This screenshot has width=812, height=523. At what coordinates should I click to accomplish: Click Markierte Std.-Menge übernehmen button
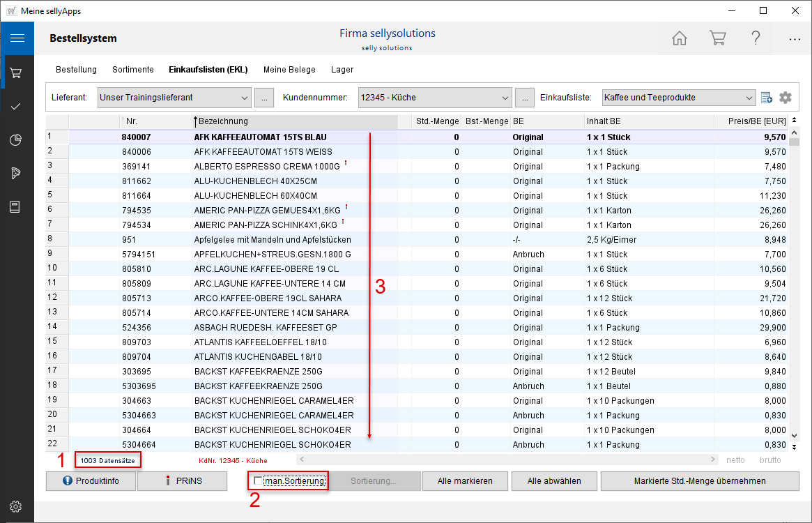[699, 481]
